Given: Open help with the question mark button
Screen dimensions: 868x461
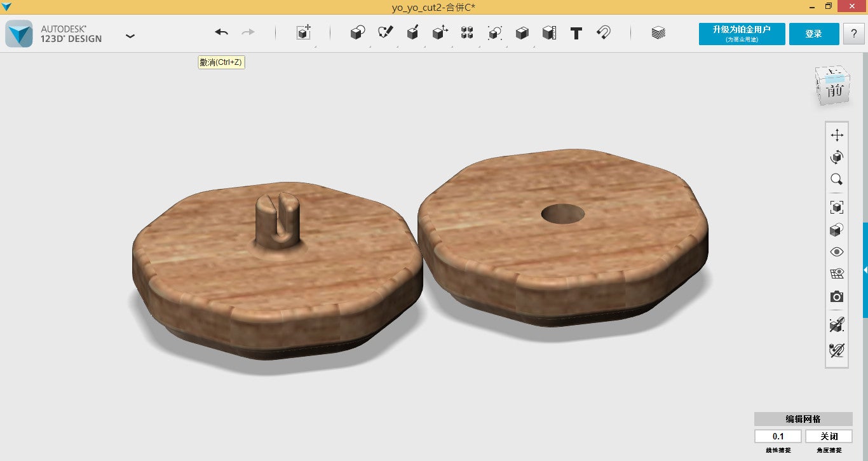Looking at the screenshot, I should pyautogui.click(x=853, y=34).
